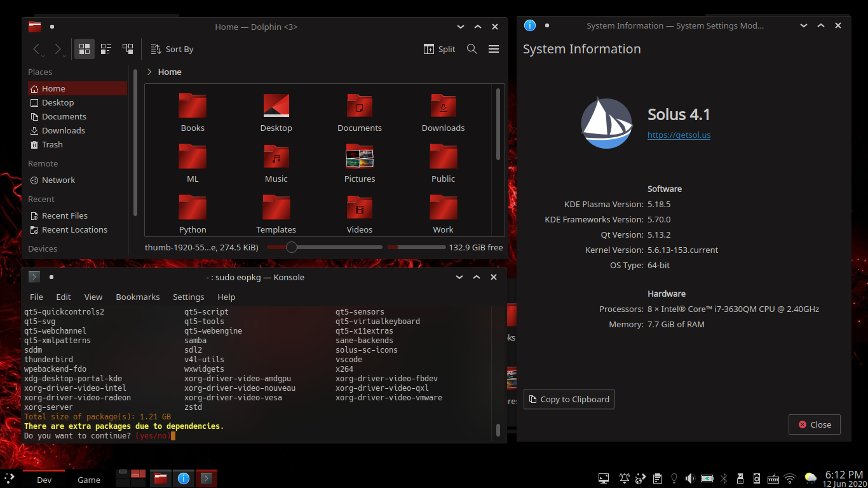This screenshot has height=488, width=868.
Task: Select the Python folder icon
Action: coord(193,207)
